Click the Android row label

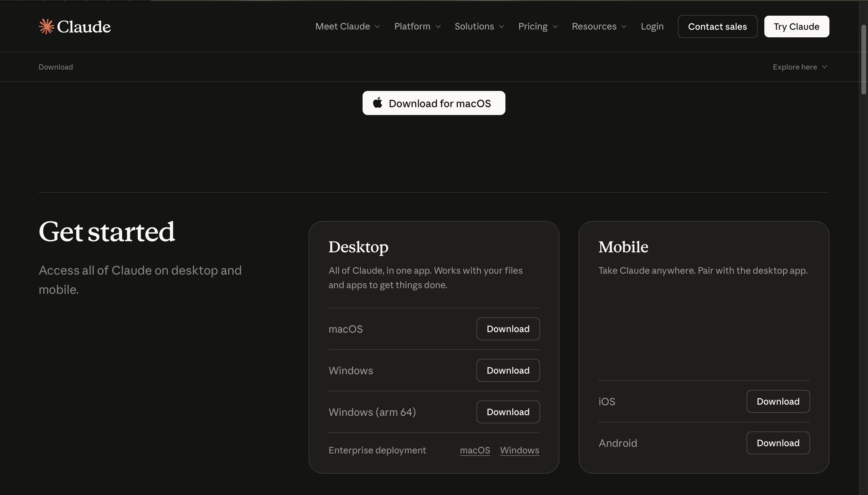[618, 443]
